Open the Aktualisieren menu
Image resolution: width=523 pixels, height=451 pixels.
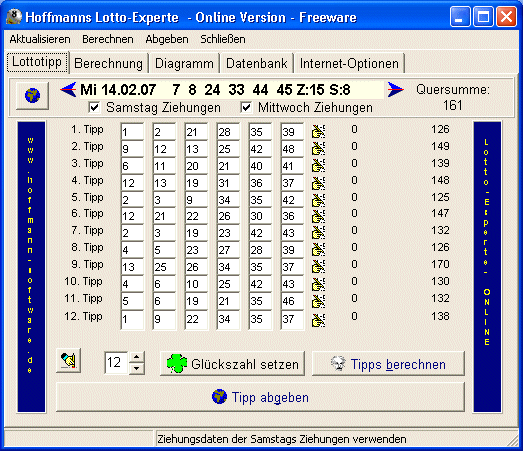[40, 39]
